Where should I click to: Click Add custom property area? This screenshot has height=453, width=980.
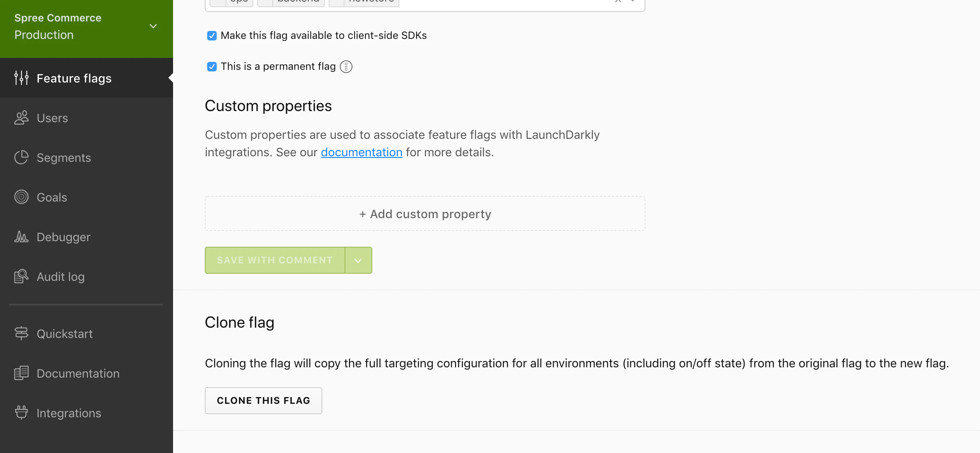pos(424,214)
